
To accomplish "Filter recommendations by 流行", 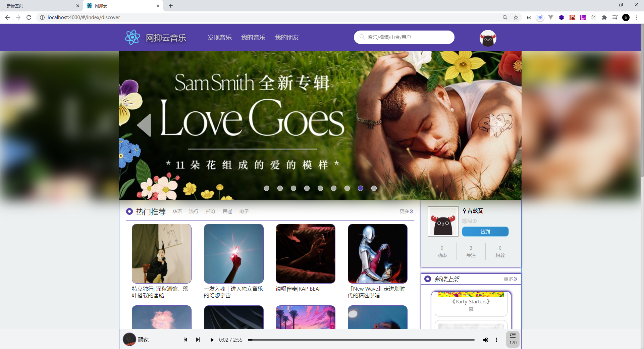I will tap(194, 211).
